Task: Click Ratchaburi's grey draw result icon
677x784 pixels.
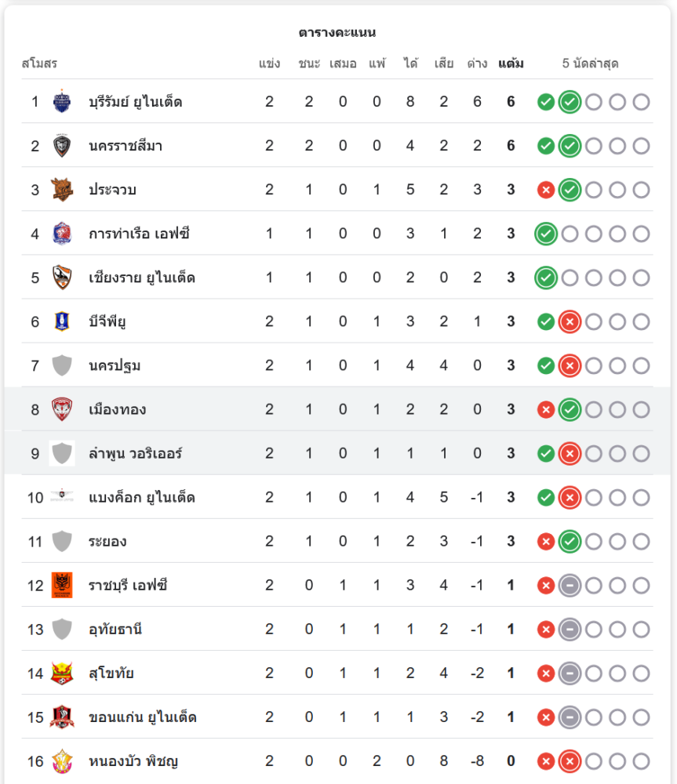Action: 570,585
